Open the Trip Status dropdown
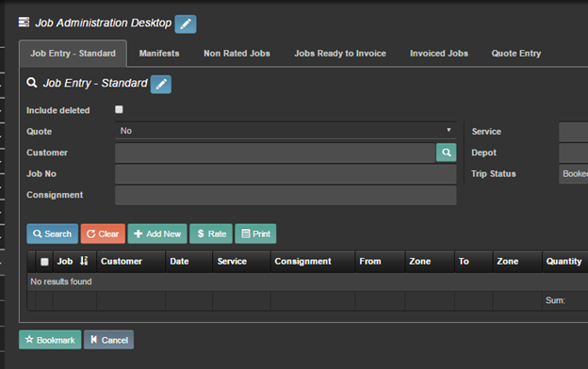 coord(573,174)
